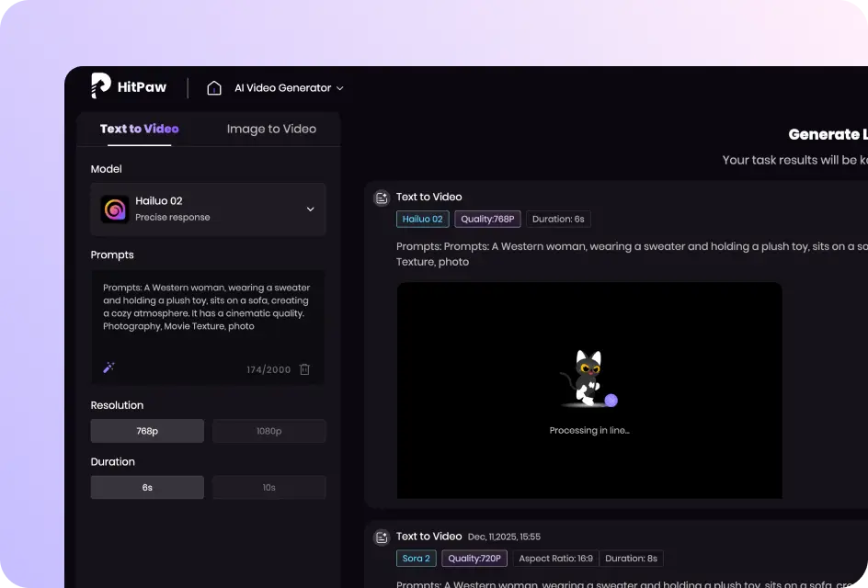Screen dimensions: 868x588
Task: Open the AI Video Generator dropdown
Action: coord(289,88)
